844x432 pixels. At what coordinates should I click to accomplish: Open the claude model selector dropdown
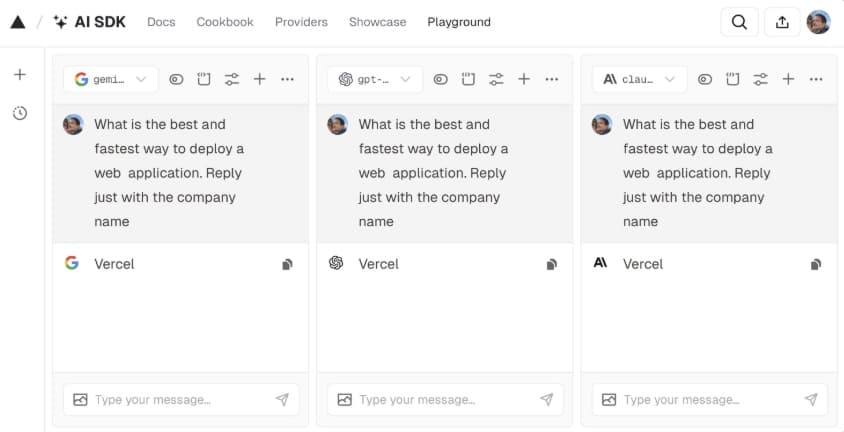[x=639, y=80]
